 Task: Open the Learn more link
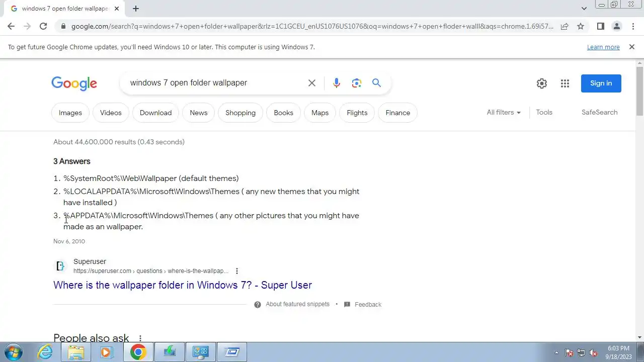click(603, 47)
